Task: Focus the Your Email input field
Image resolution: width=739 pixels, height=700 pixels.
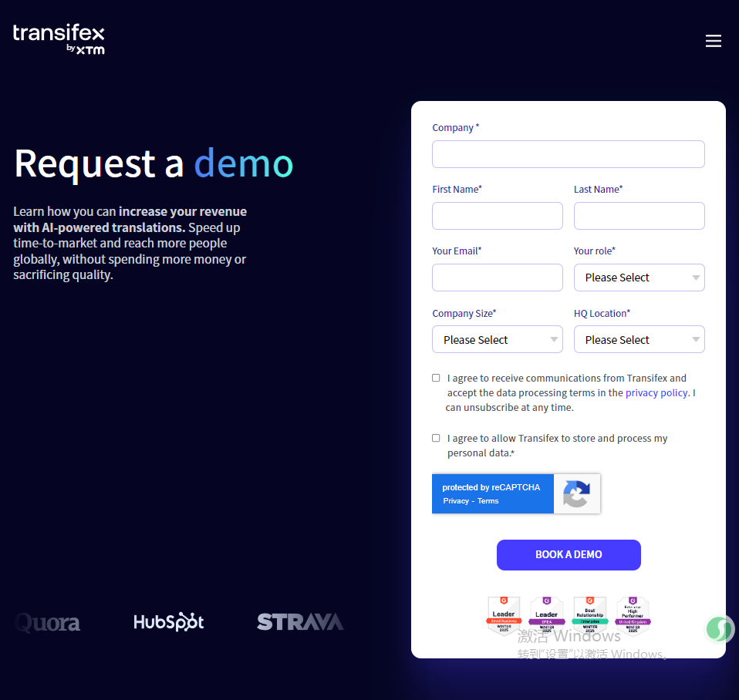Action: tap(498, 278)
